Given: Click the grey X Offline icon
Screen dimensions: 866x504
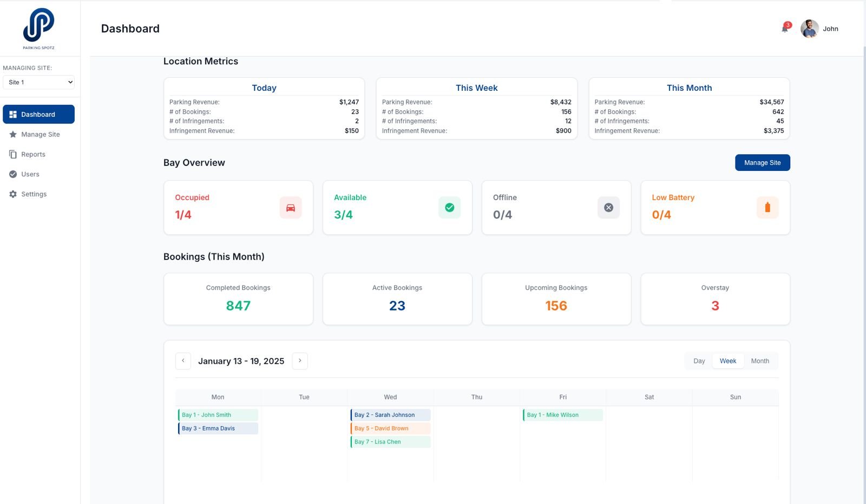Looking at the screenshot, I should tap(608, 208).
